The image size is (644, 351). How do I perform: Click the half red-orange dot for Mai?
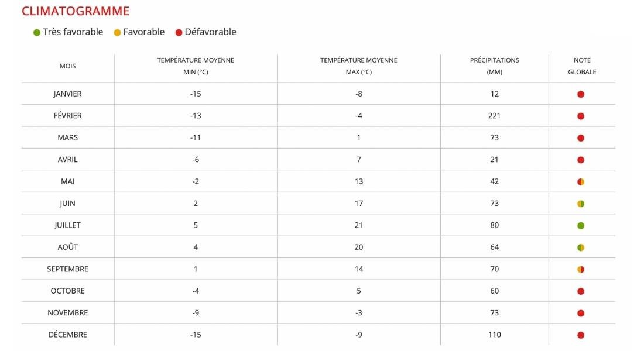(581, 182)
